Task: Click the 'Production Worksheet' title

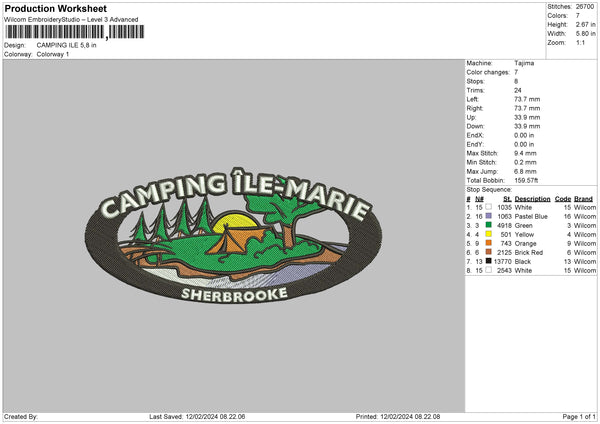Action: pyautogui.click(x=56, y=8)
